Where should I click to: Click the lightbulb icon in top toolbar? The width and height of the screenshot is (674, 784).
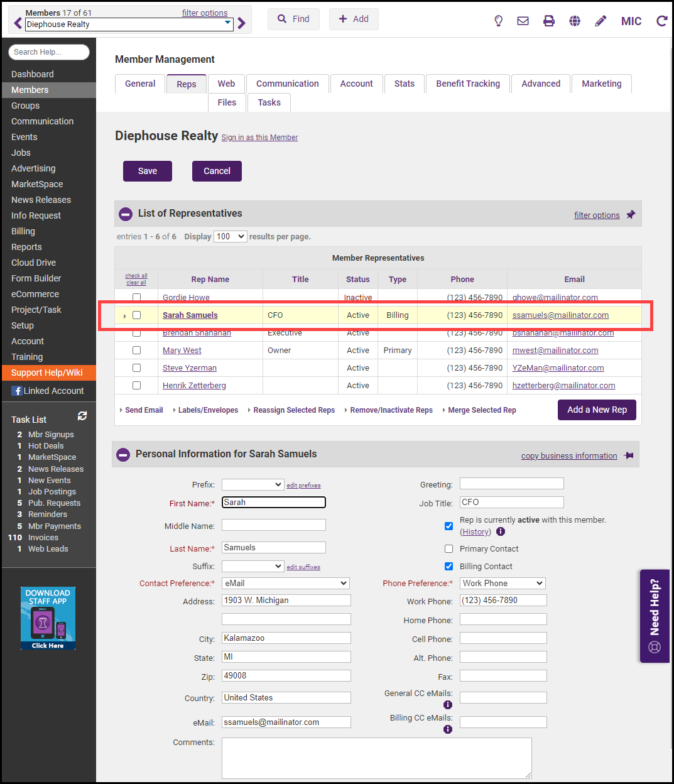point(499,21)
